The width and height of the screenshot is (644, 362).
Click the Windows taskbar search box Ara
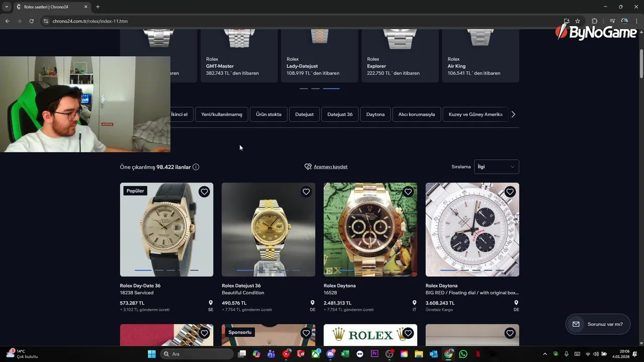(x=197, y=354)
